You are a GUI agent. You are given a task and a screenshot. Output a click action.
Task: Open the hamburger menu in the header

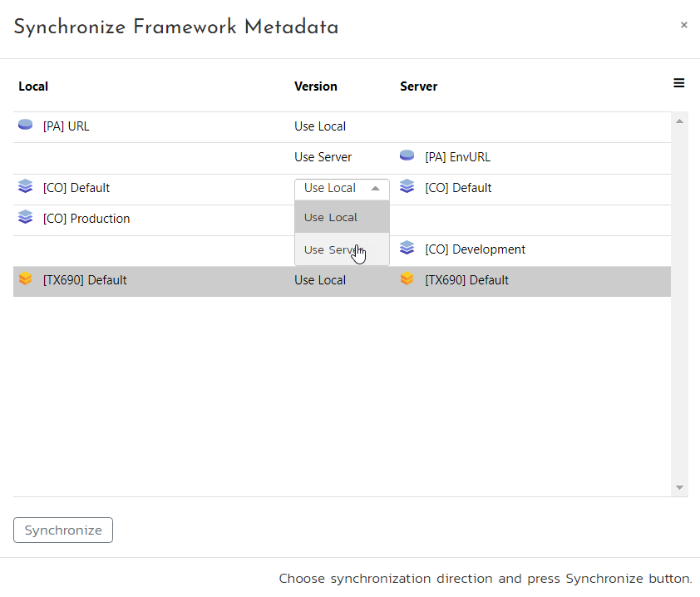[678, 83]
